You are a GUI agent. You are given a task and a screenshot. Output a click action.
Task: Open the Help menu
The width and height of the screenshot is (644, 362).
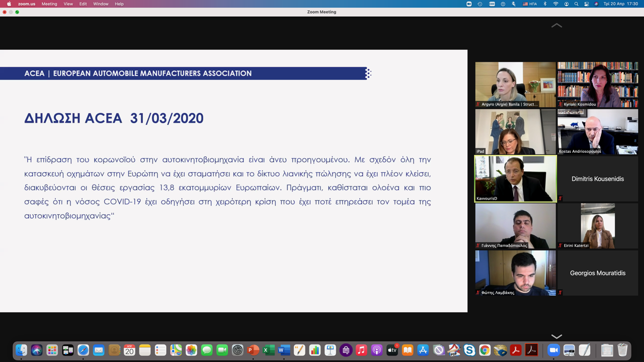(119, 4)
